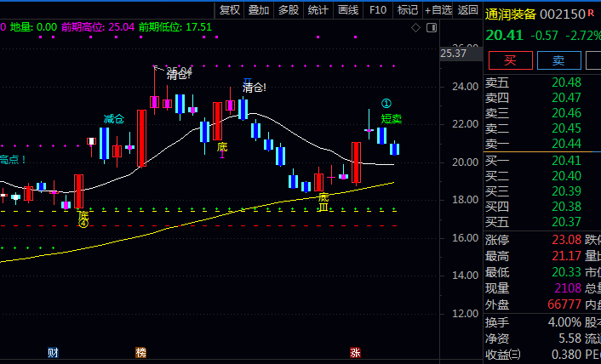Click the circled 1 signal marker

[386, 104]
